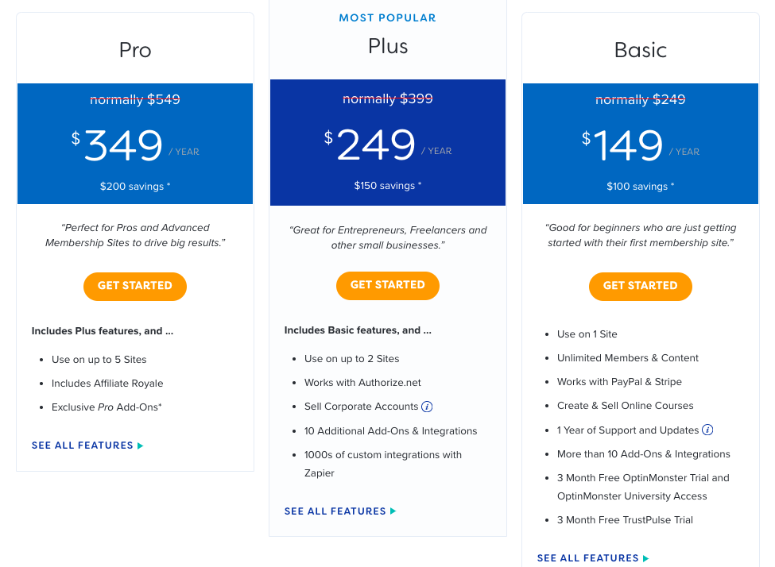Get started with the Plus plan
The height and width of the screenshot is (567, 775).
(x=388, y=285)
